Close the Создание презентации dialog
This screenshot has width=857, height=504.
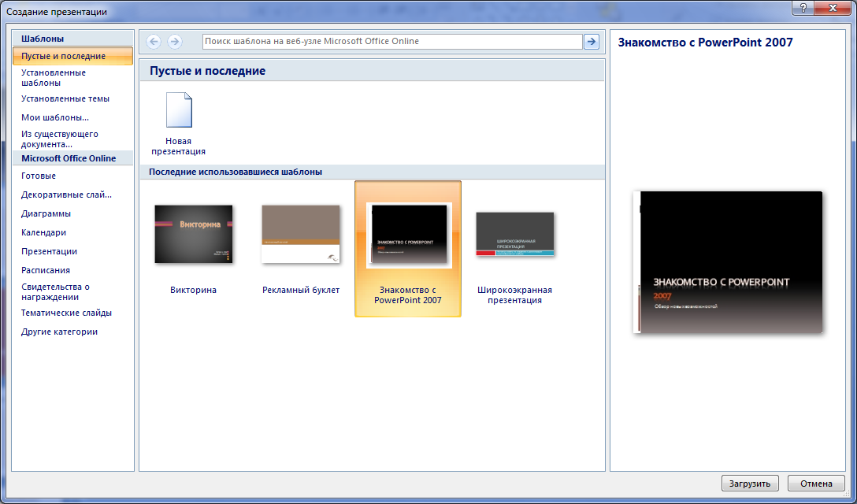click(x=833, y=8)
